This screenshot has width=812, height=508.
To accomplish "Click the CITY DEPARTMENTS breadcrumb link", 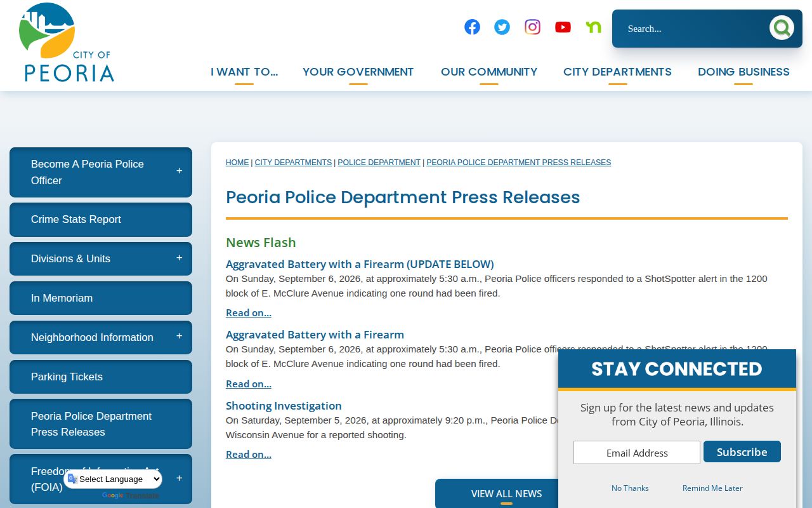I will 293,163.
